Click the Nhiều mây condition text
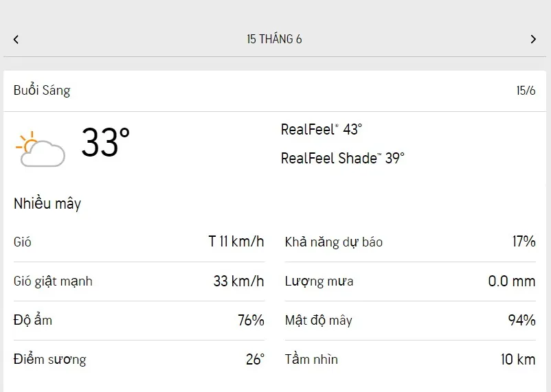This screenshot has height=392, width=551. tap(47, 204)
